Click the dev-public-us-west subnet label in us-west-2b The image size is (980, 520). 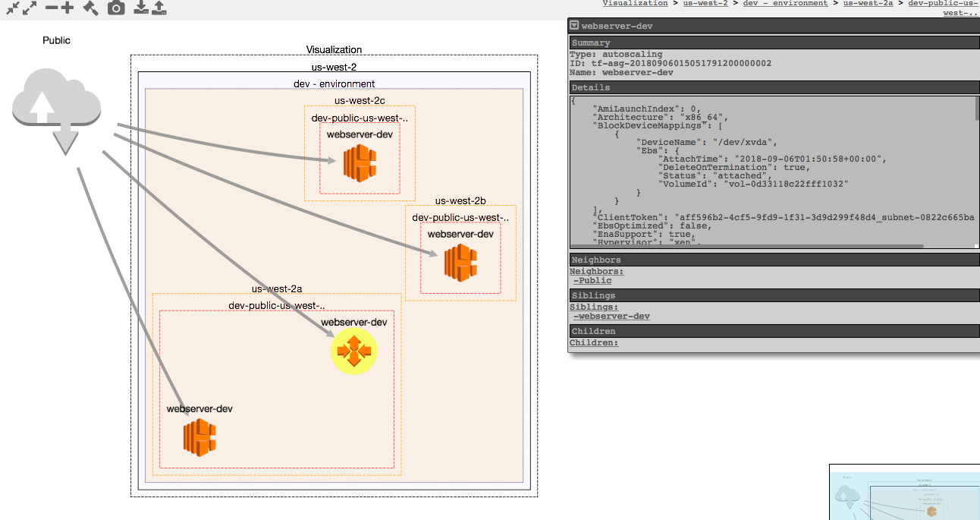click(x=460, y=218)
